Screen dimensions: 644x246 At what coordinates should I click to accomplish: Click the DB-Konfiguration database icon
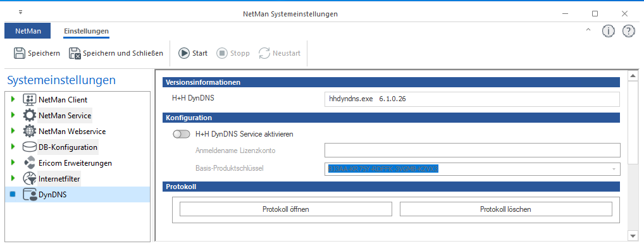(29, 147)
